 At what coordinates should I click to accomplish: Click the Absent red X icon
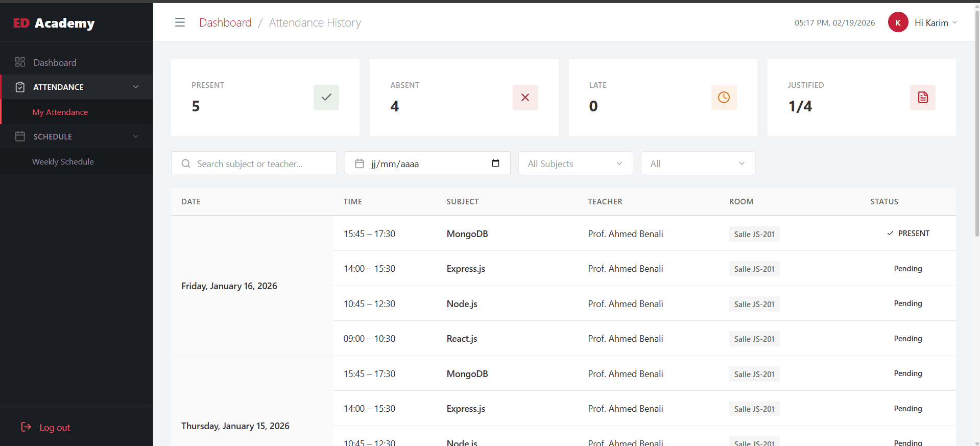pyautogui.click(x=525, y=98)
